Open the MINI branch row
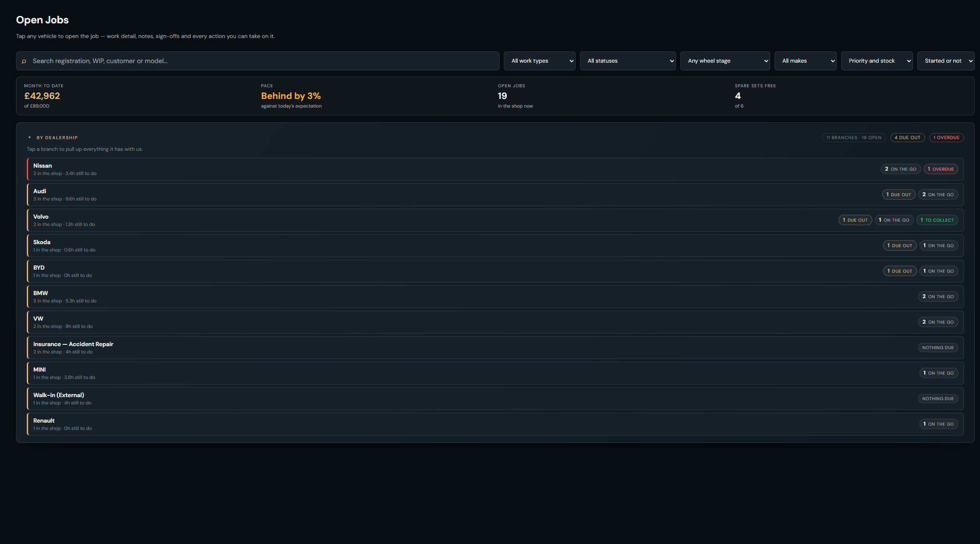The image size is (980, 544). (495, 373)
